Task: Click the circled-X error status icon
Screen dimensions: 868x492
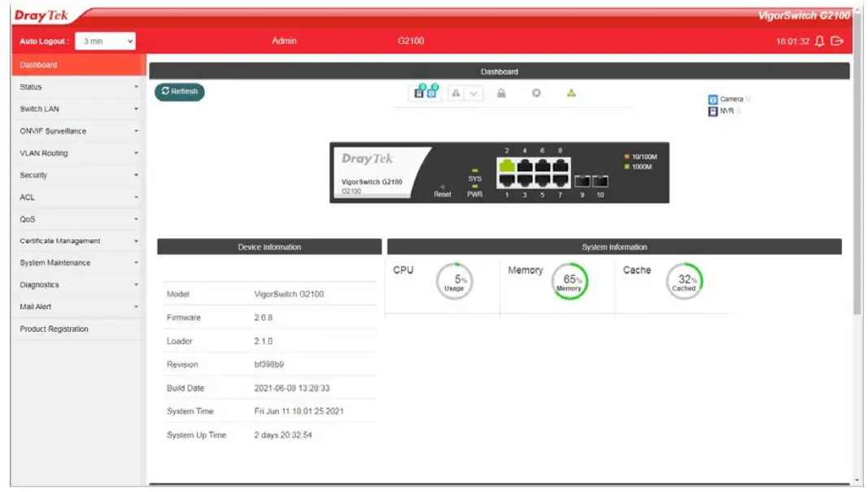Action: pos(536,94)
